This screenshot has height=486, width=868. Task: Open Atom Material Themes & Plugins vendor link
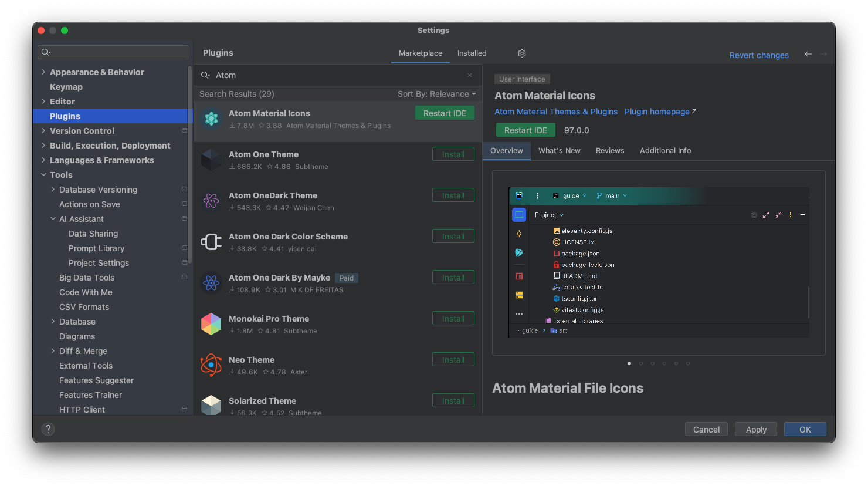coord(556,112)
